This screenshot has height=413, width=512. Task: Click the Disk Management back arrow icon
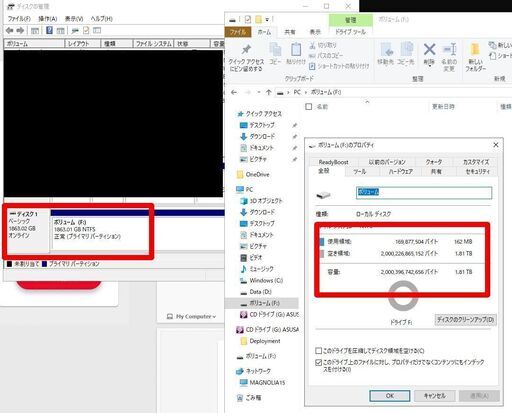pyautogui.click(x=10, y=31)
